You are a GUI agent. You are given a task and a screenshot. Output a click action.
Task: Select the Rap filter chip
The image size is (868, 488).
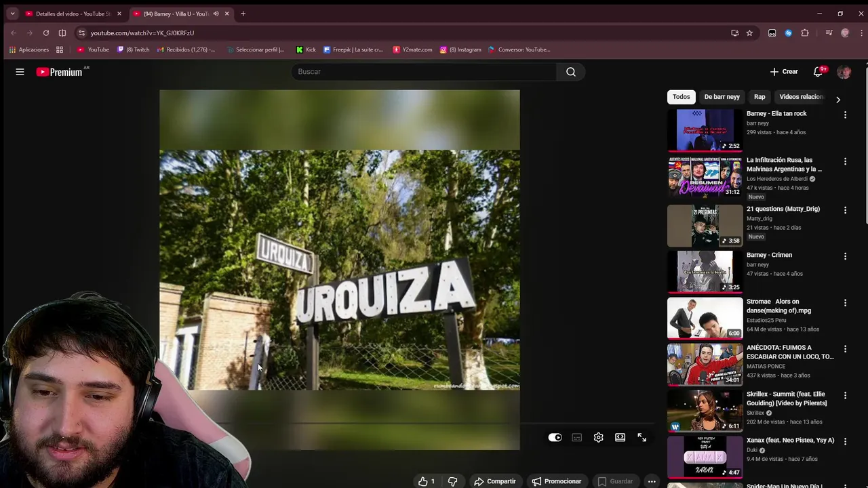tap(759, 97)
